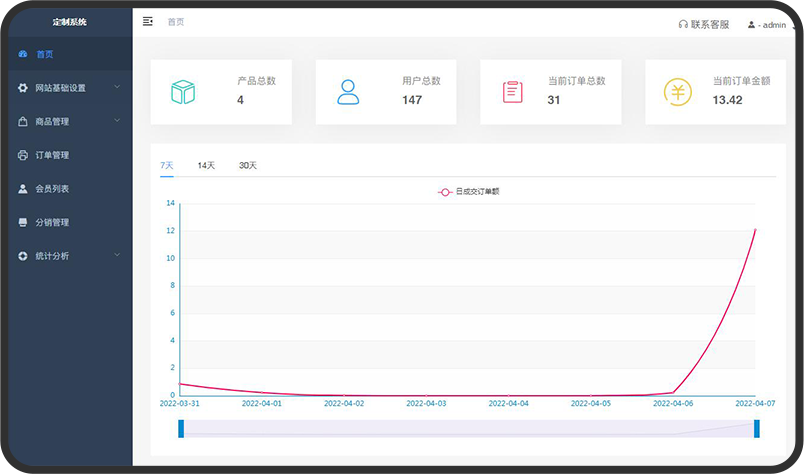The image size is (804, 474).
Task: Expand the 统计分析 submenu arrow
Action: [117, 255]
